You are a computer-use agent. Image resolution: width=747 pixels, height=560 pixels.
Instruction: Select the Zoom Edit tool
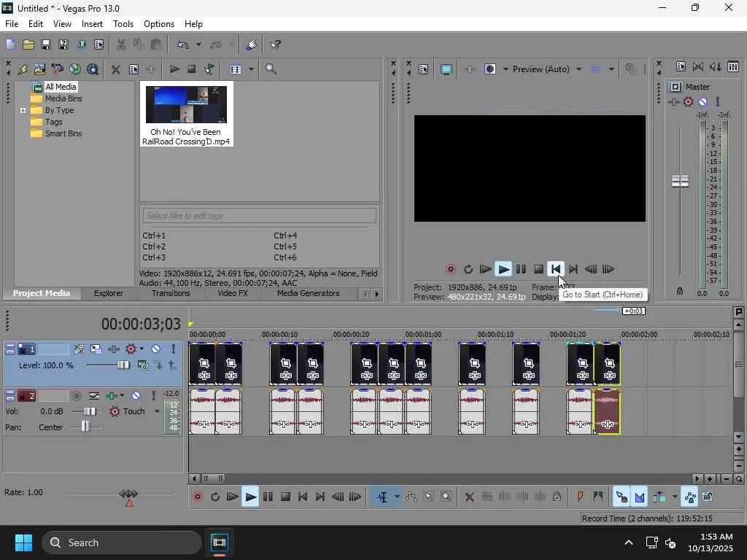[446, 497]
